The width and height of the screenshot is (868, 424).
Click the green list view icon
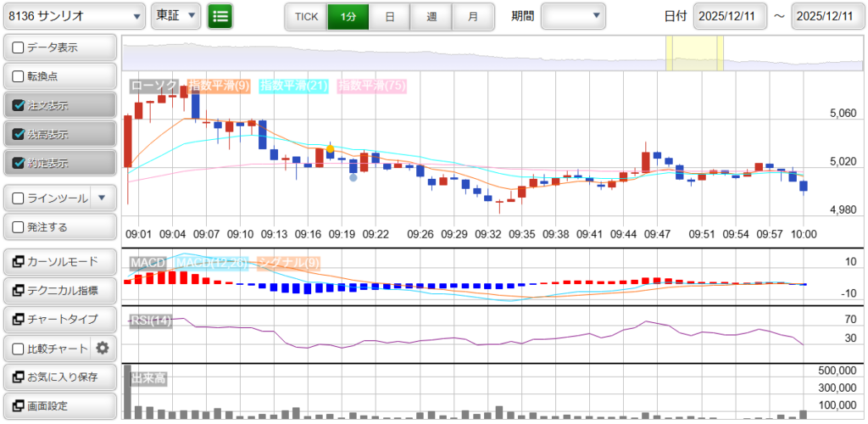[x=220, y=15]
